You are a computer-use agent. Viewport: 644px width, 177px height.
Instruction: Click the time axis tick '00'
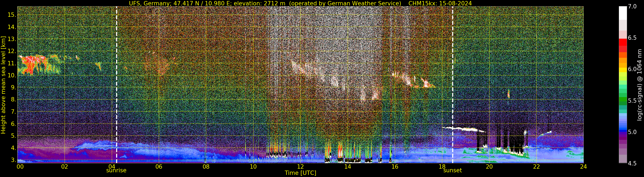point(20,167)
